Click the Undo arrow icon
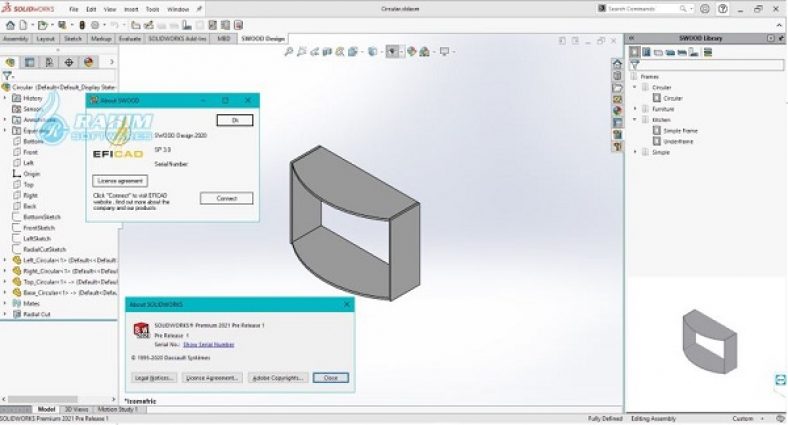Viewport: 788px width, 425px height. (x=115, y=25)
